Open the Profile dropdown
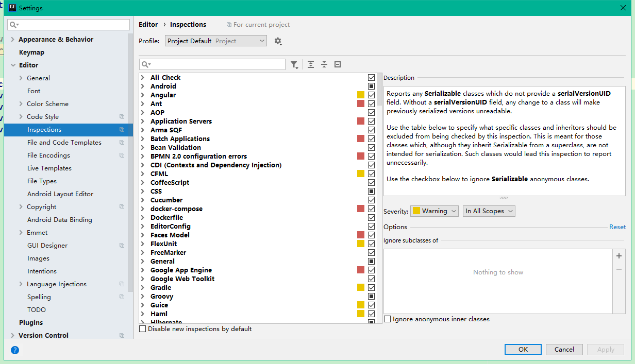 coord(216,41)
